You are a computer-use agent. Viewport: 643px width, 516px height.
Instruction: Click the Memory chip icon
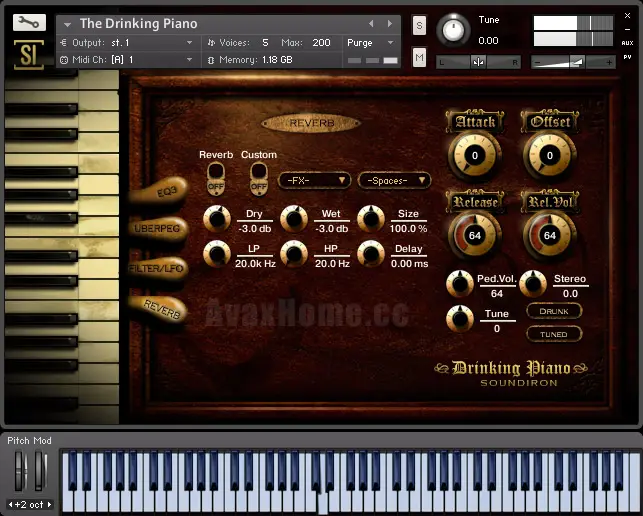click(x=211, y=60)
